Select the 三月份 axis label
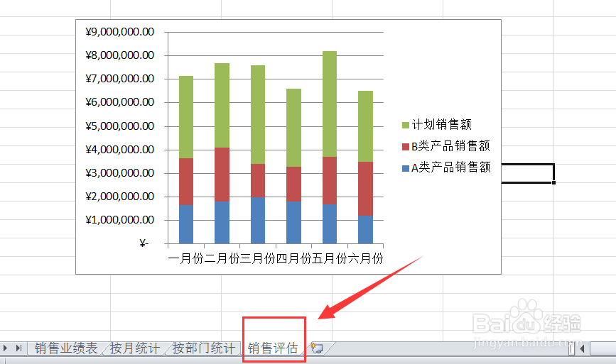 click(x=258, y=258)
